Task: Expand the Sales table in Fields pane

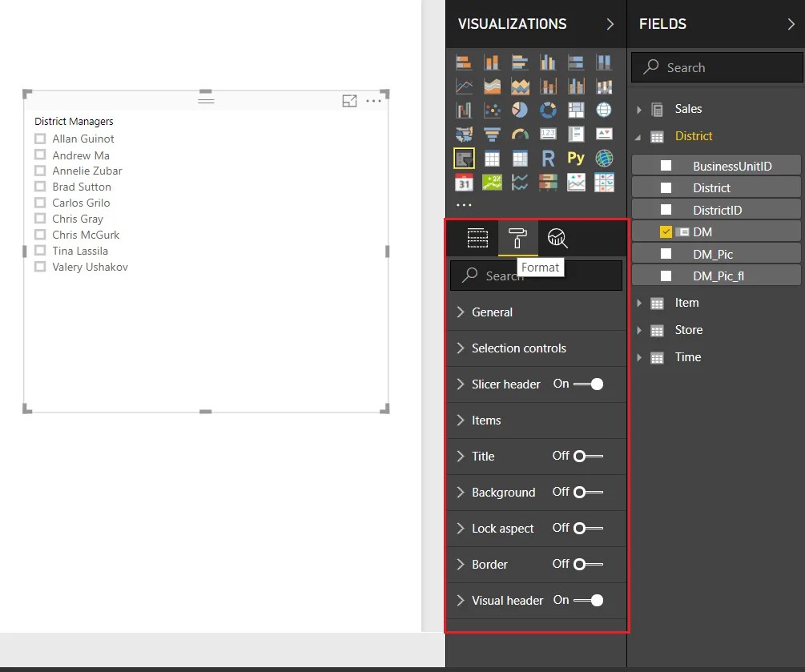Action: tap(639, 108)
